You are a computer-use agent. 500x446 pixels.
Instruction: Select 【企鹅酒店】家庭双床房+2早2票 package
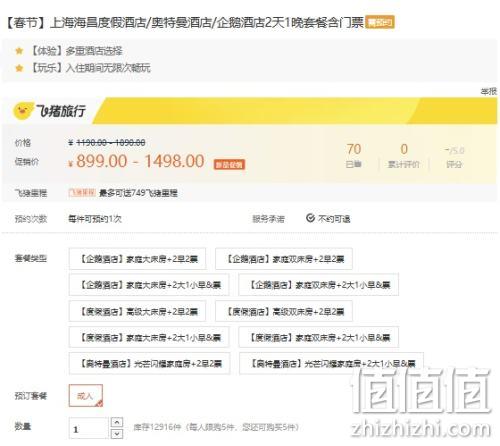pos(284,259)
